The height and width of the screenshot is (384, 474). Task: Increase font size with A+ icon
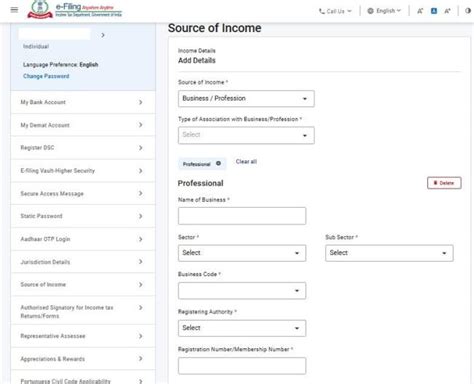coord(447,11)
